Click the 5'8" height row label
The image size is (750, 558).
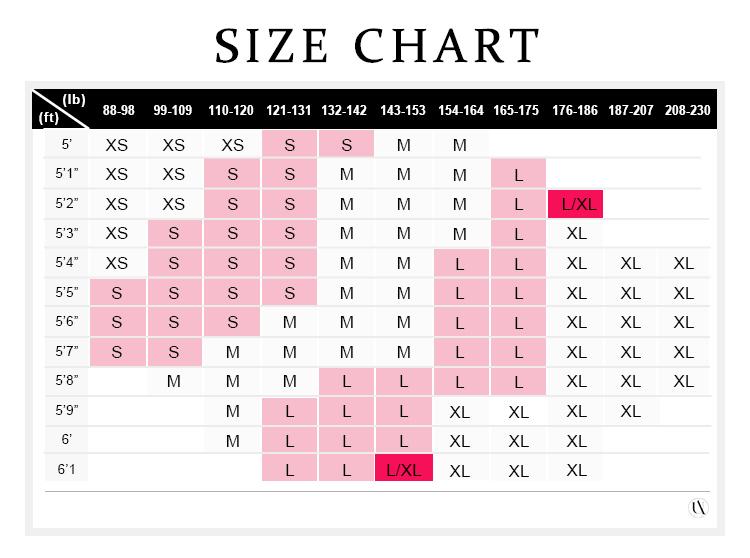pyautogui.click(x=67, y=381)
